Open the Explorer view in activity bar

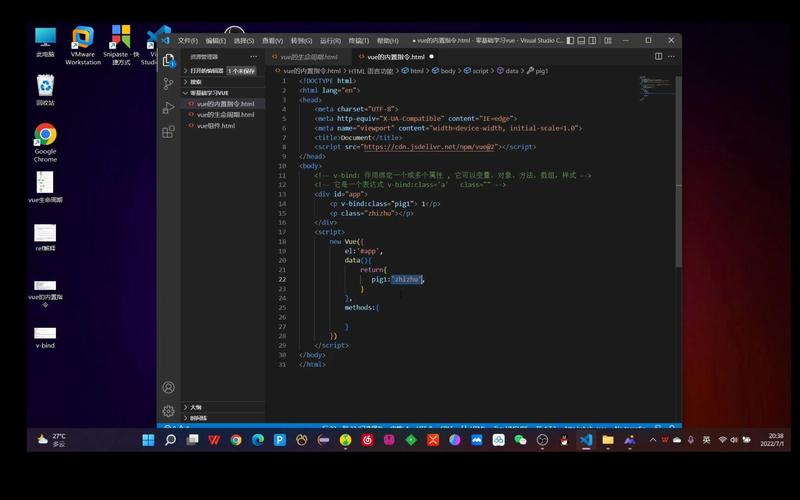point(168,60)
